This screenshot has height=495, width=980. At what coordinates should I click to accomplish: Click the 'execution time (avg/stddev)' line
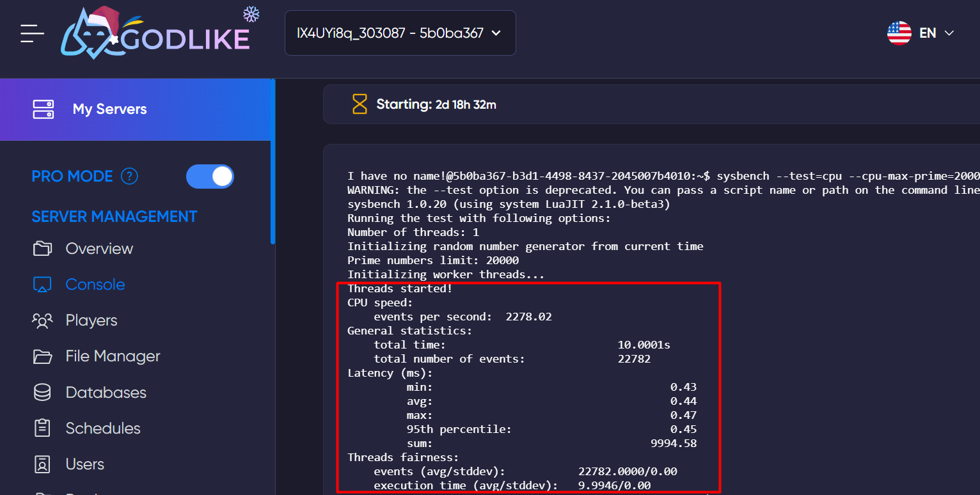point(512,485)
